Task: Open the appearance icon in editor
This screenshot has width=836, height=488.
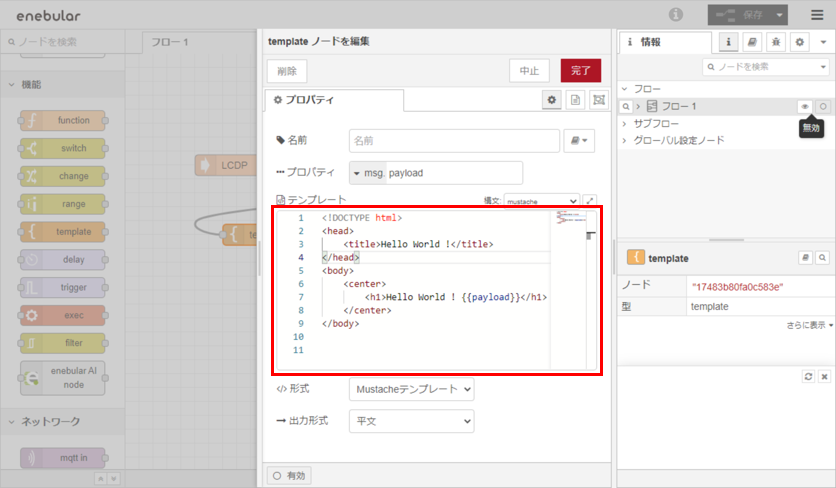Action: point(599,100)
